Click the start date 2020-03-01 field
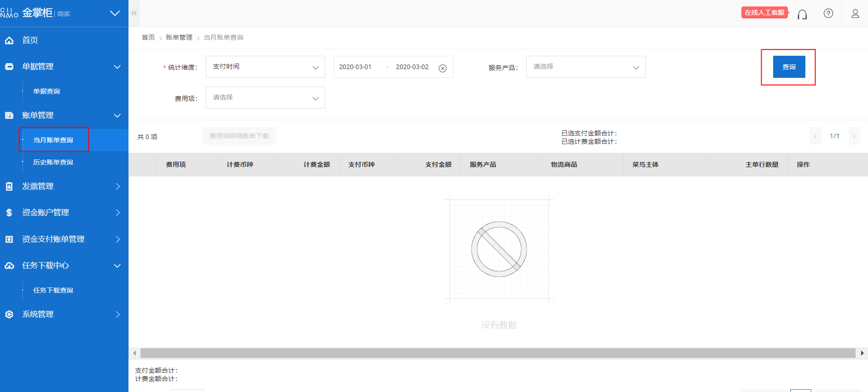This screenshot has width=868, height=392. click(x=355, y=67)
